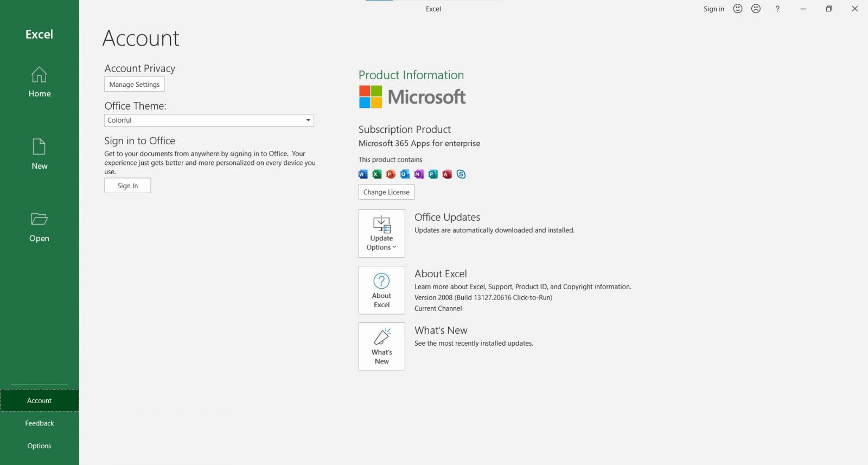Open Options in the backstage sidebar
The width and height of the screenshot is (868, 465).
tap(40, 446)
